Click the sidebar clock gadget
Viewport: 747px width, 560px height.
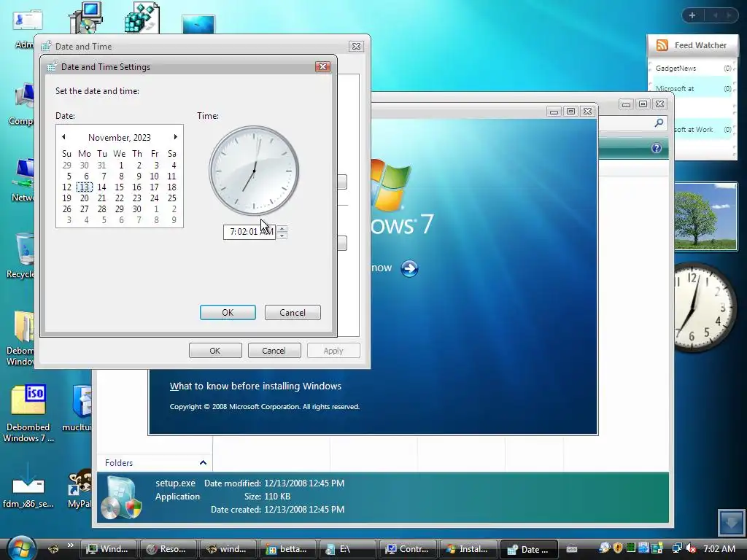click(705, 307)
